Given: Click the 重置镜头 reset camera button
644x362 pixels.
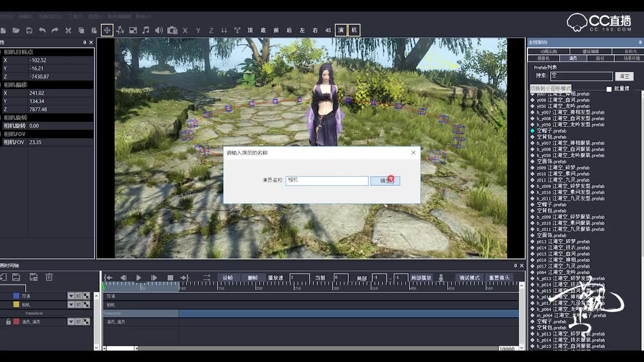Looking at the screenshot, I should tap(499, 278).
